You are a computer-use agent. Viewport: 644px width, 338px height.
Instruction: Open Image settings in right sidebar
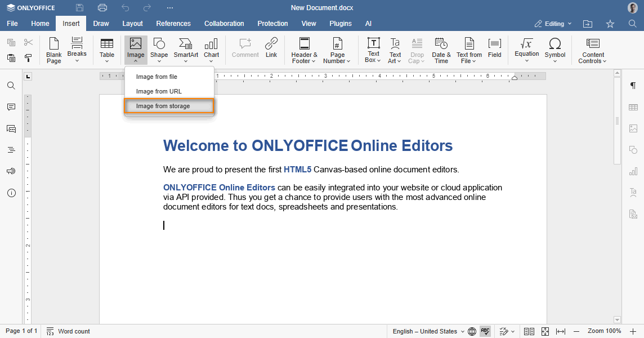[x=633, y=128]
